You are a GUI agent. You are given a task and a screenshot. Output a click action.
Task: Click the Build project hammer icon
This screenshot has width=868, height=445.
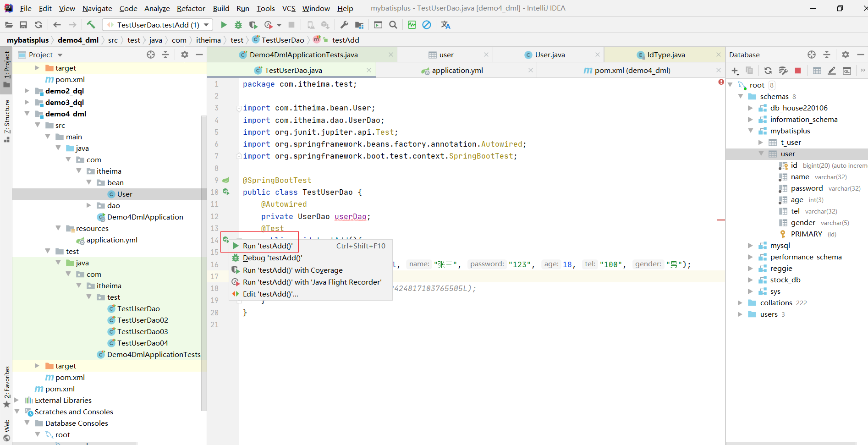click(x=91, y=25)
